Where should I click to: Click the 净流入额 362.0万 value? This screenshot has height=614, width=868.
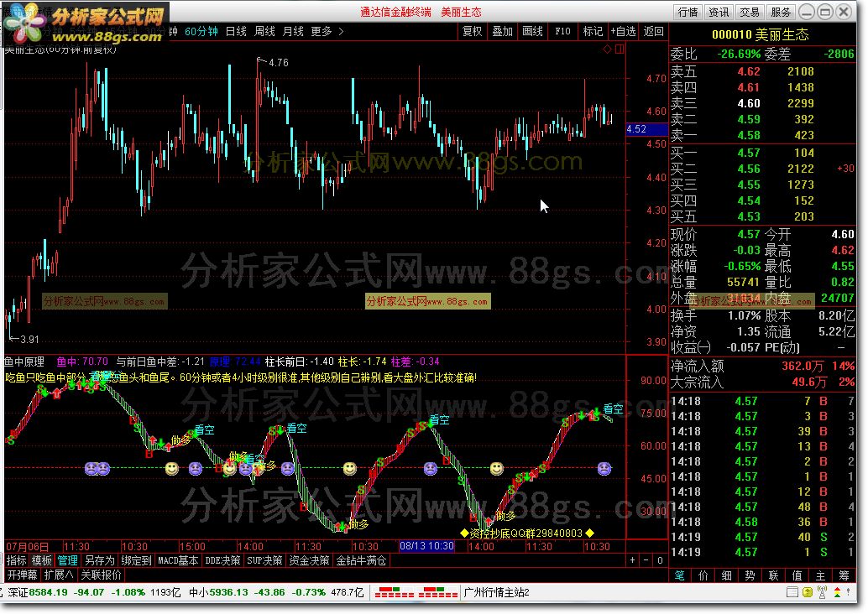click(804, 367)
